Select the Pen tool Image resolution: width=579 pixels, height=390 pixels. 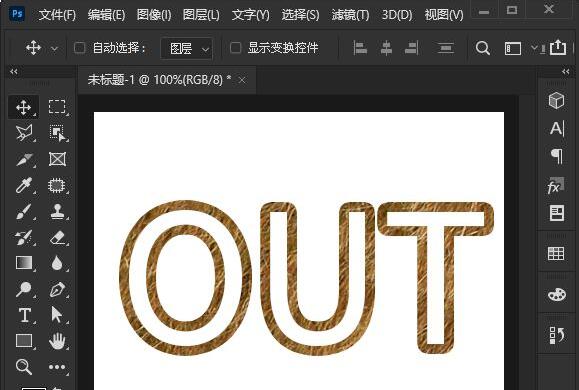point(57,290)
